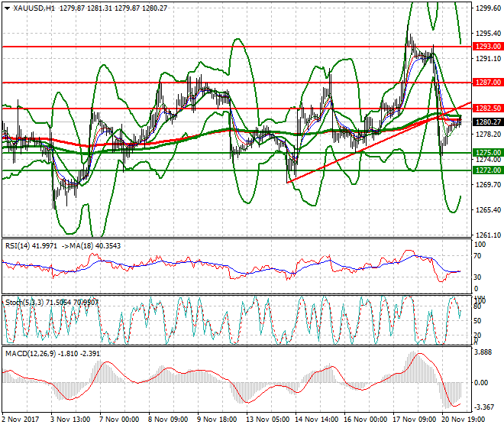Click the 8 Nov 09:00 time label
504x428 pixels.
click(168, 420)
